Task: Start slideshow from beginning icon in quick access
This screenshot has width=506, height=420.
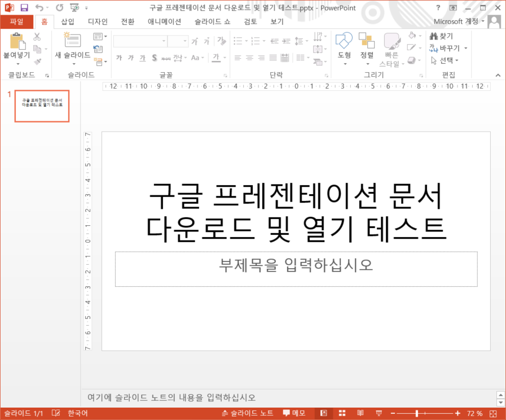Action: 74,7
